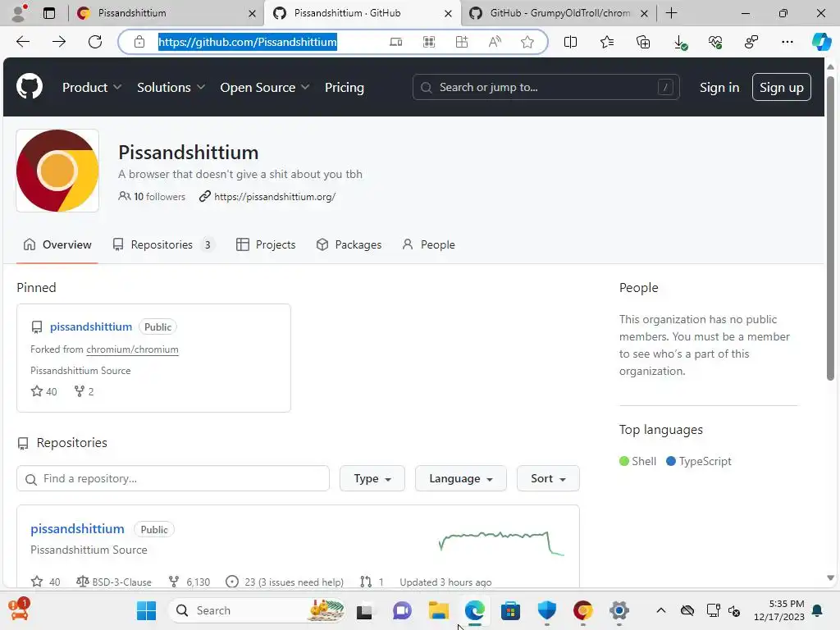This screenshot has height=630, width=840.
Task: Click the Sign up button
Action: 781,87
